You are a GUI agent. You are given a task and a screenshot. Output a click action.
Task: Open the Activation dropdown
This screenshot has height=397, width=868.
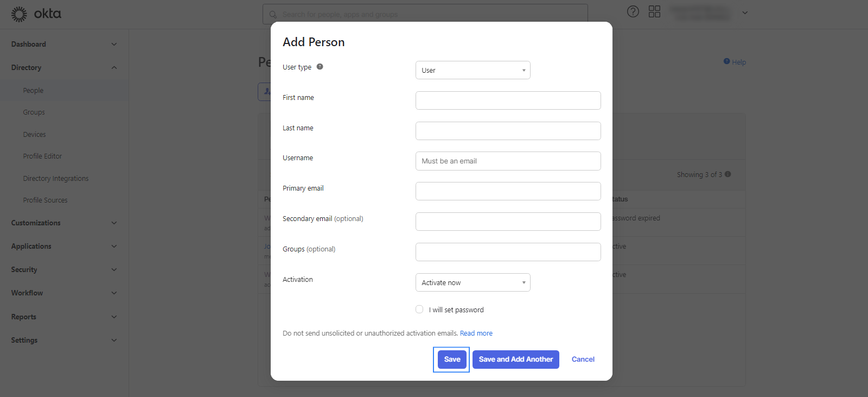tap(473, 282)
